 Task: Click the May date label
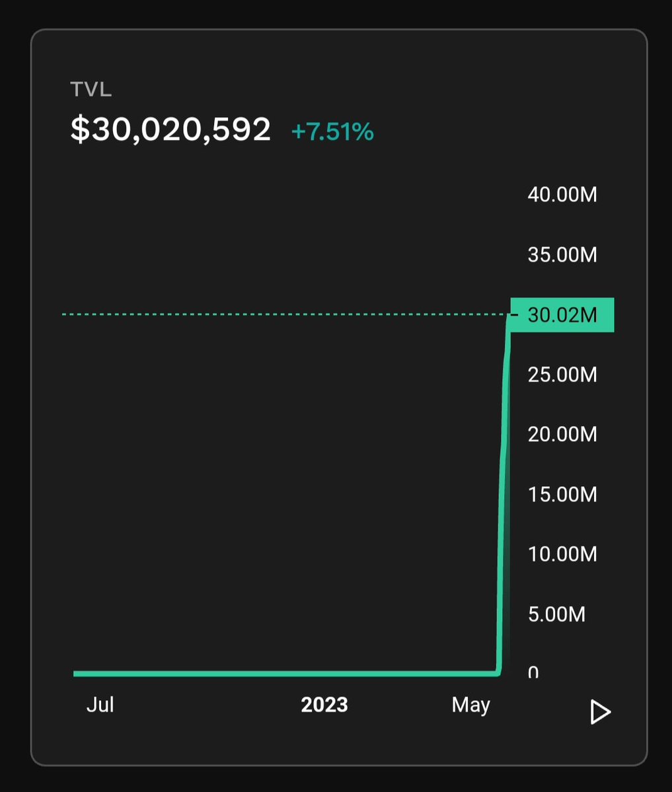click(471, 705)
